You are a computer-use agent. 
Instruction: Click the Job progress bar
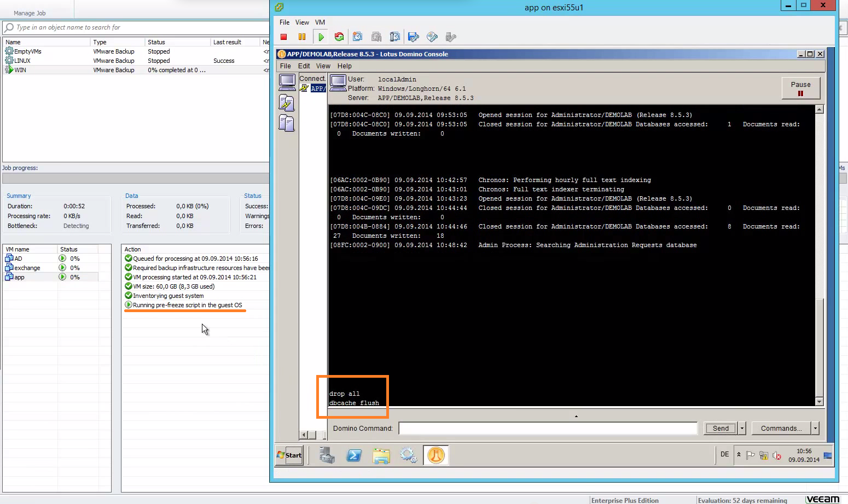136,178
